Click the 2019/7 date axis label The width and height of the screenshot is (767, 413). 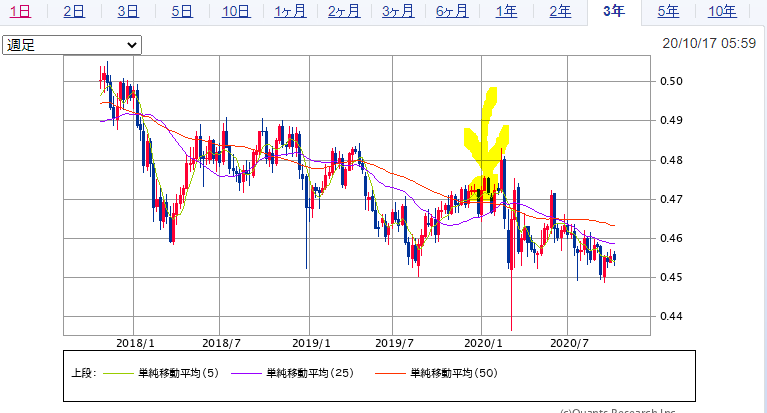point(394,343)
